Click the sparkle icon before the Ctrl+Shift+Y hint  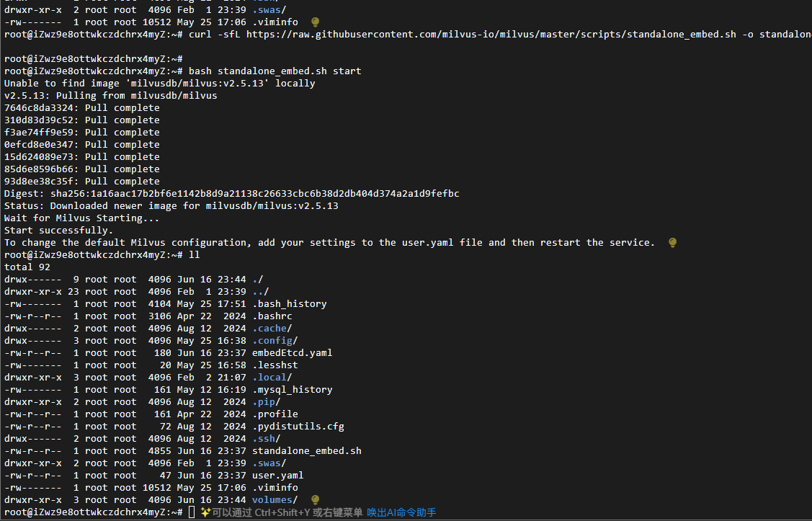pos(205,512)
